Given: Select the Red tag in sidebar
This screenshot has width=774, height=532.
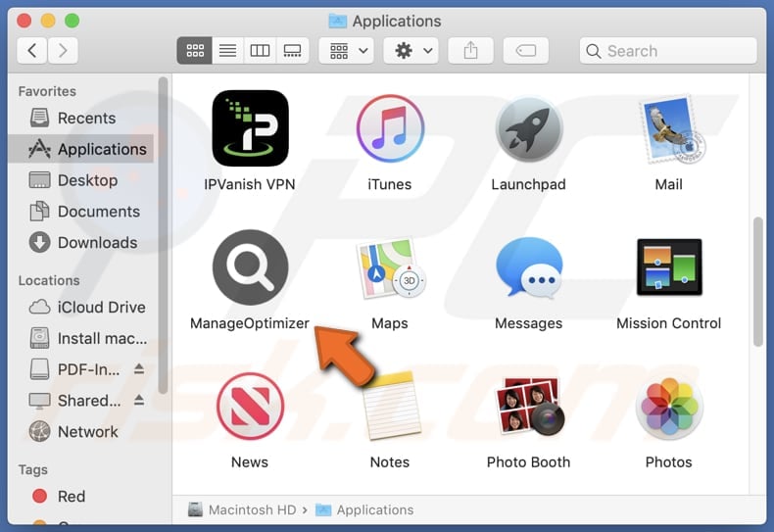Looking at the screenshot, I should click(x=82, y=496).
